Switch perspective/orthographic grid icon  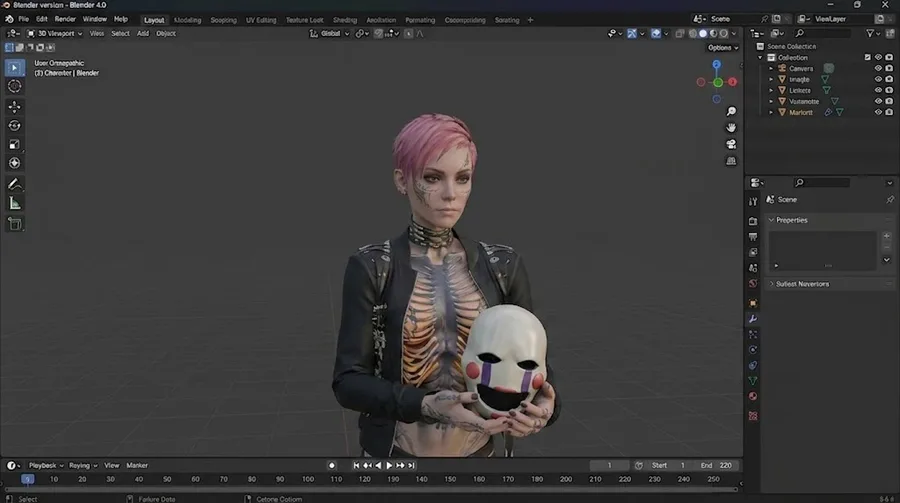(731, 161)
